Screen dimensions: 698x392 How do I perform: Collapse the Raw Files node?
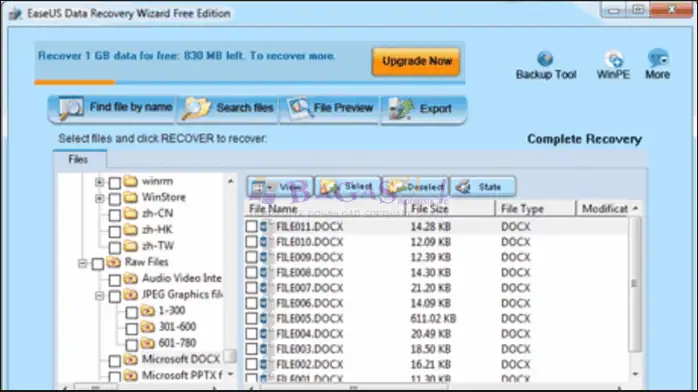(82, 263)
